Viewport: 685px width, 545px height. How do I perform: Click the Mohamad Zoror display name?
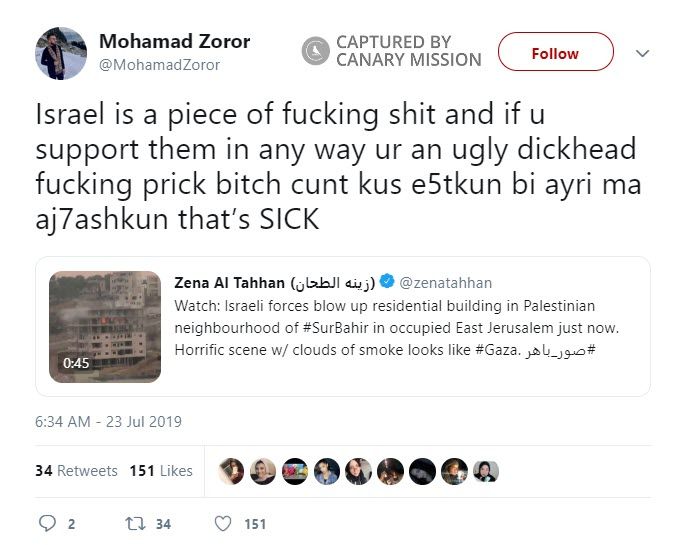point(175,42)
